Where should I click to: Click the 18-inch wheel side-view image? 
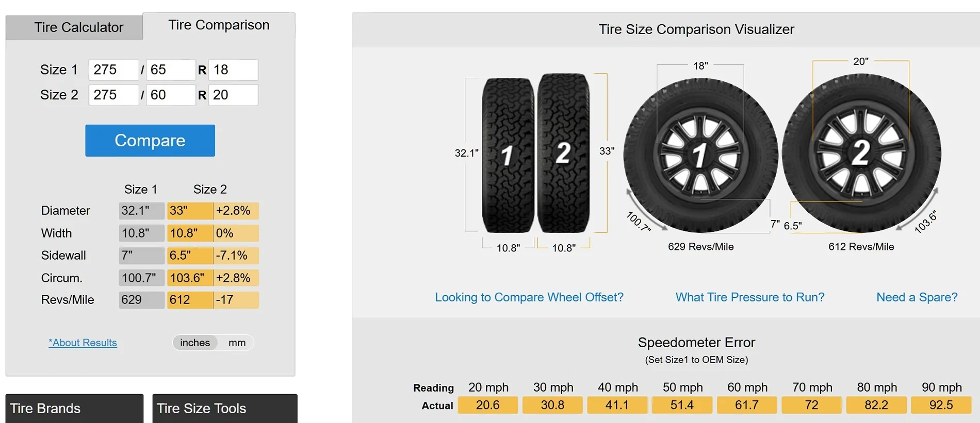[700, 155]
